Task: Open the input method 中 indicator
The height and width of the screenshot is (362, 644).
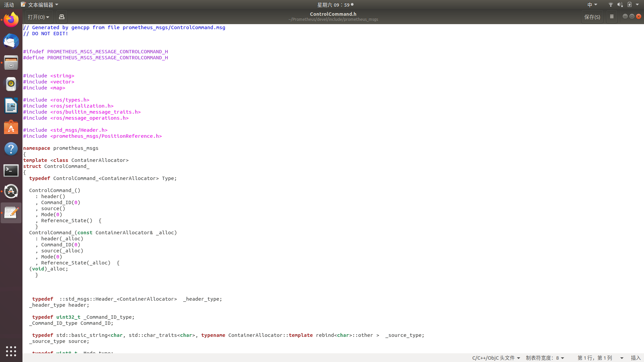Action: (x=592, y=5)
